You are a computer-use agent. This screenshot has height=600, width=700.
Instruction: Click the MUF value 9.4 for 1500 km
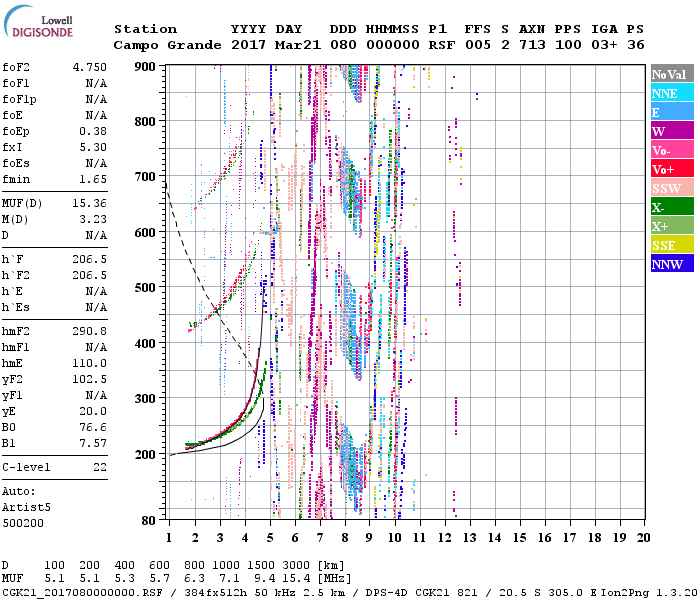coord(264,579)
